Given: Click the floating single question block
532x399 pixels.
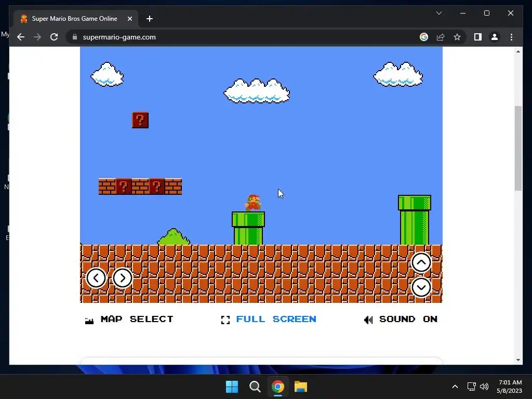Looking at the screenshot, I should coord(140,120).
